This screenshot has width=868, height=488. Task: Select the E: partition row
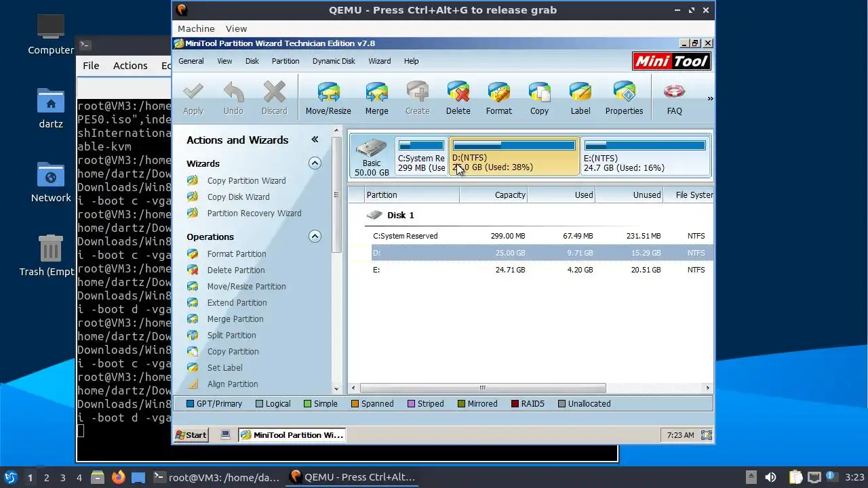532,270
